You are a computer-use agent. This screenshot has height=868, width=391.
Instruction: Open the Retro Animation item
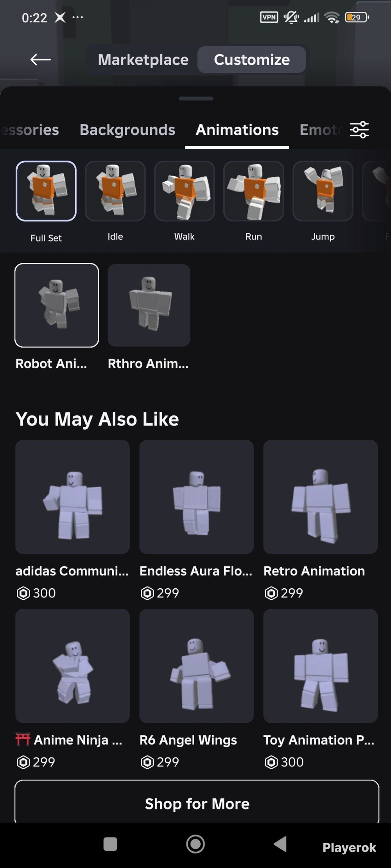pyautogui.click(x=321, y=497)
